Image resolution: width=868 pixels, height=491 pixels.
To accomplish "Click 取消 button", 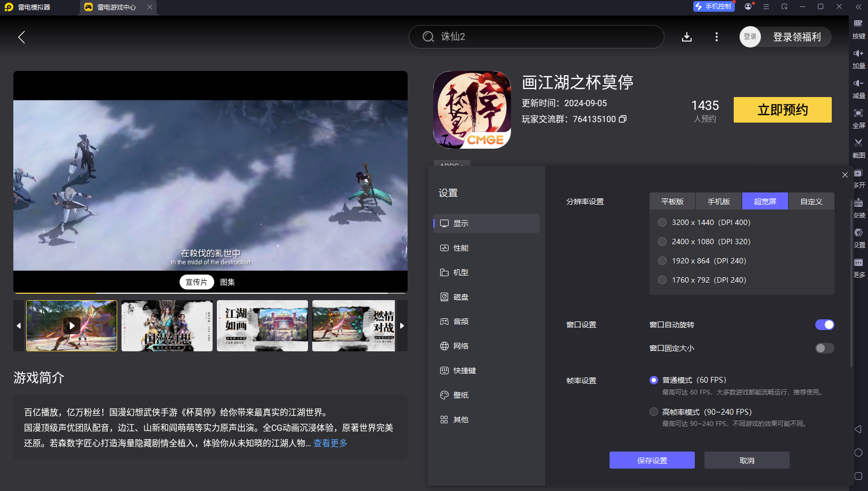I will (747, 460).
